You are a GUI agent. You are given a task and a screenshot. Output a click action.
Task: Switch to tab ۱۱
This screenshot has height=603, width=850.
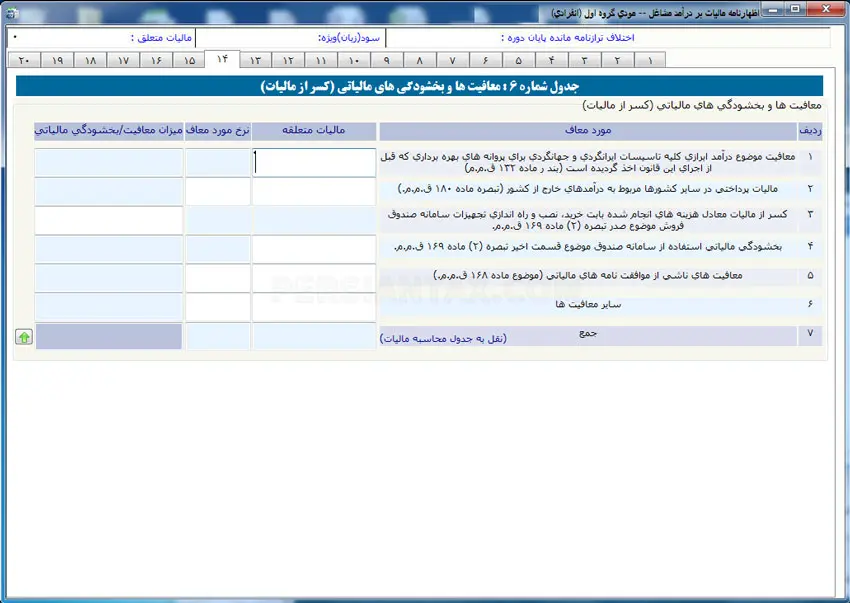(x=321, y=60)
